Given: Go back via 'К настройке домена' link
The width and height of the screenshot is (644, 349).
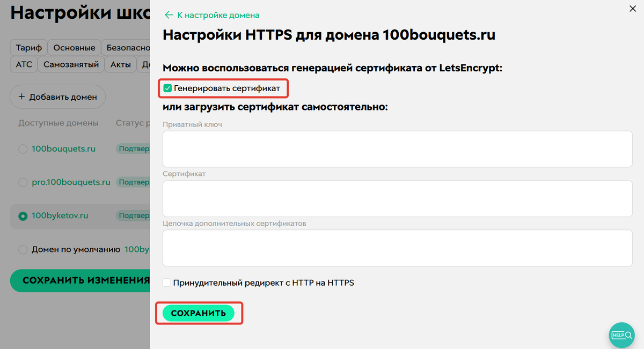Looking at the screenshot, I should click(x=212, y=15).
